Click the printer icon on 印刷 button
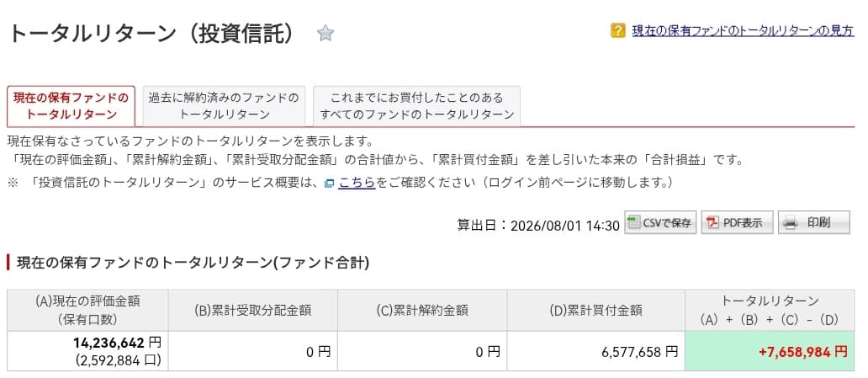The image size is (868, 378). point(791,223)
